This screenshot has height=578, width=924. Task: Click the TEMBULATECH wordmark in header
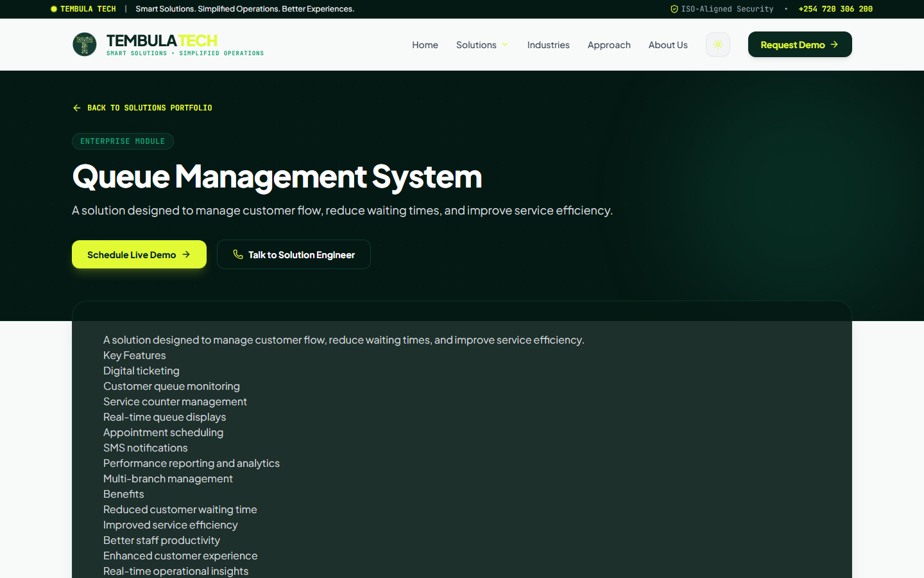(x=162, y=40)
